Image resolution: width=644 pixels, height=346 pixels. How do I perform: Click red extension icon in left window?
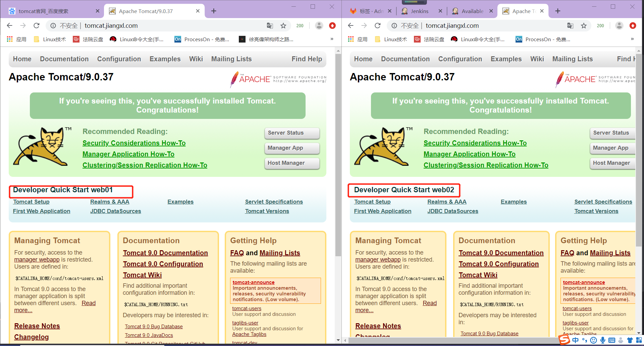[332, 25]
